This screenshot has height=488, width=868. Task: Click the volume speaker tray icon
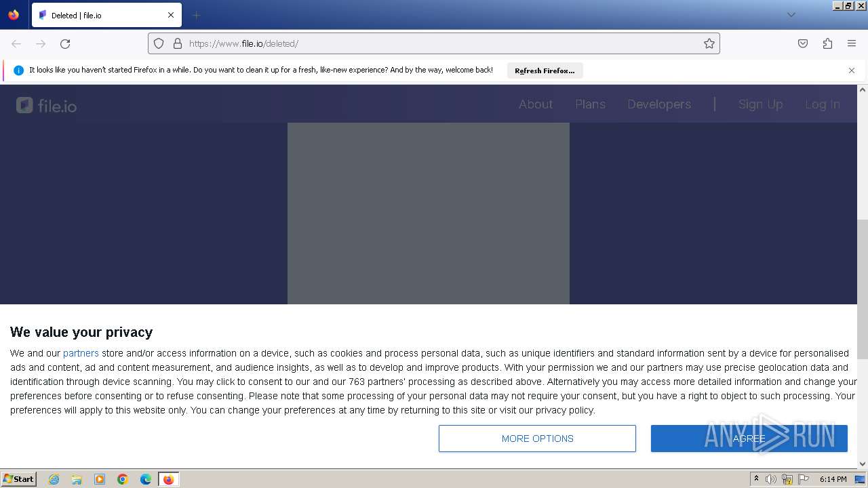771,479
